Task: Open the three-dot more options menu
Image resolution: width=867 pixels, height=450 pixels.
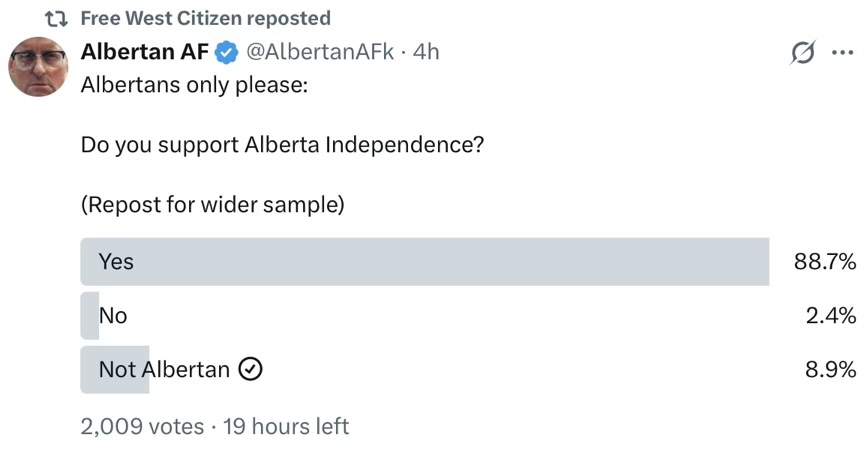Action: 842,53
